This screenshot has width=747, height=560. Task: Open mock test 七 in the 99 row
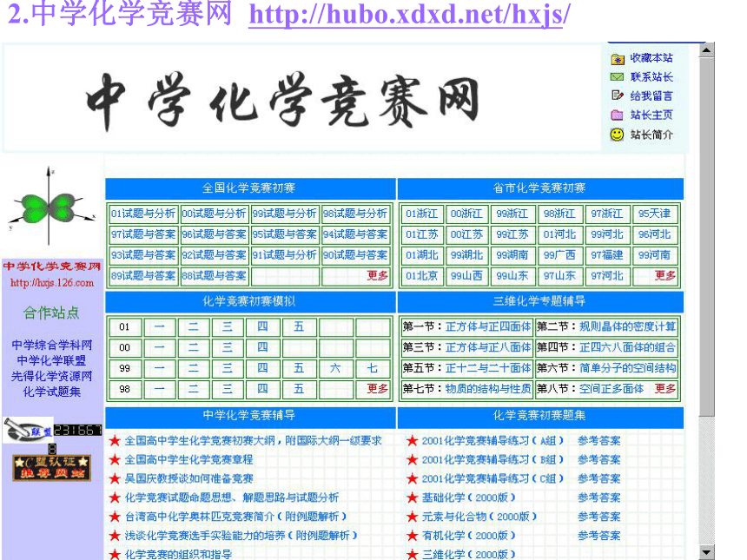[x=373, y=368]
